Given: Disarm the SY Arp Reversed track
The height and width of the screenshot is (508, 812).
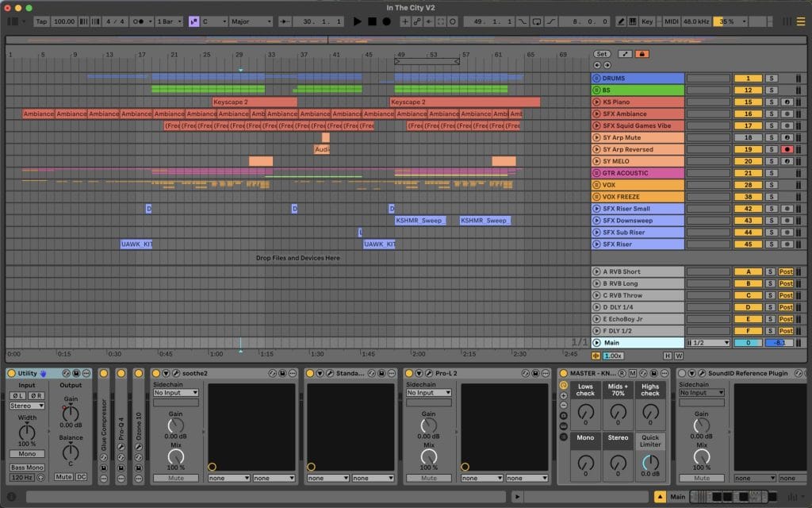Looking at the screenshot, I should tap(787, 149).
